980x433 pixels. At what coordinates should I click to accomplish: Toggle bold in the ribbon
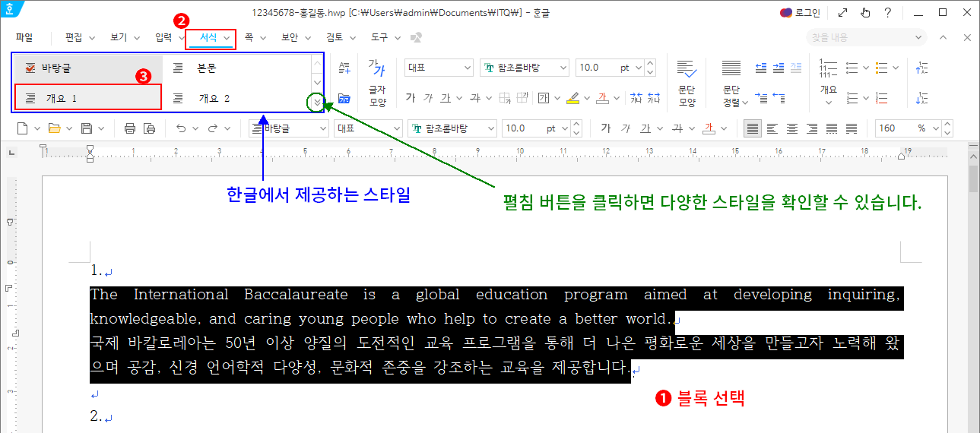click(411, 97)
